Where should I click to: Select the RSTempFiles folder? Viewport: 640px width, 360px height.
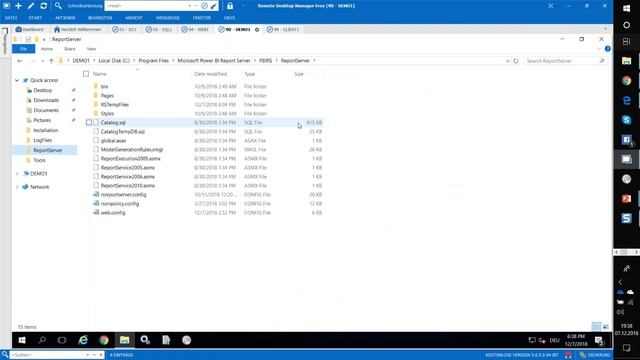115,104
